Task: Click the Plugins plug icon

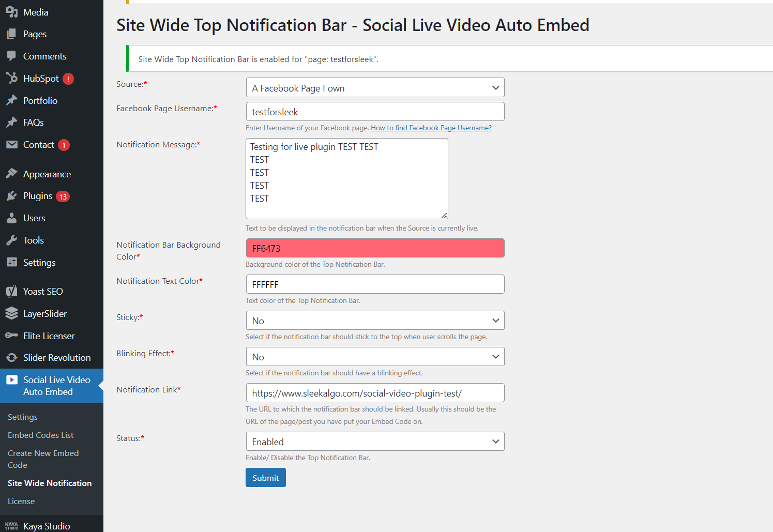Action: 11,196
